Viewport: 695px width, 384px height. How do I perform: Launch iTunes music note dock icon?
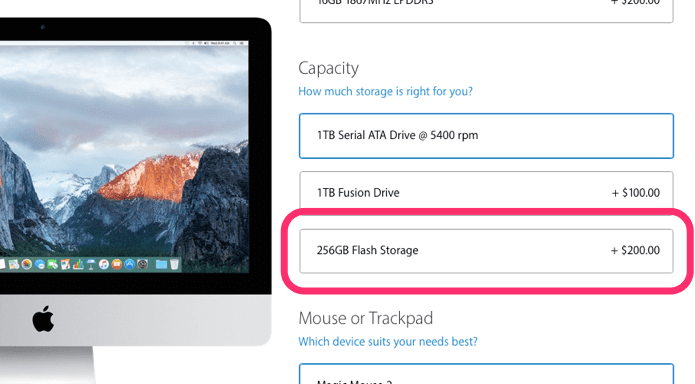tap(104, 264)
